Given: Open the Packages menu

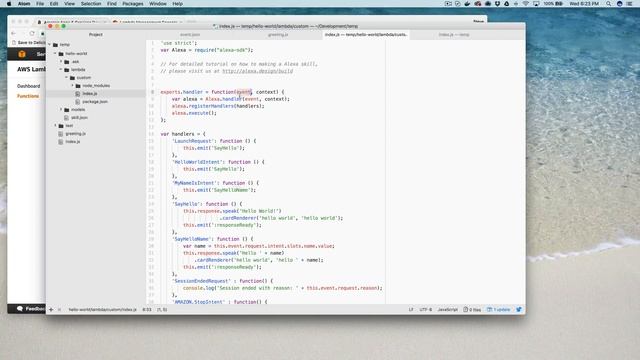Looking at the screenshot, I should click(x=133, y=4).
